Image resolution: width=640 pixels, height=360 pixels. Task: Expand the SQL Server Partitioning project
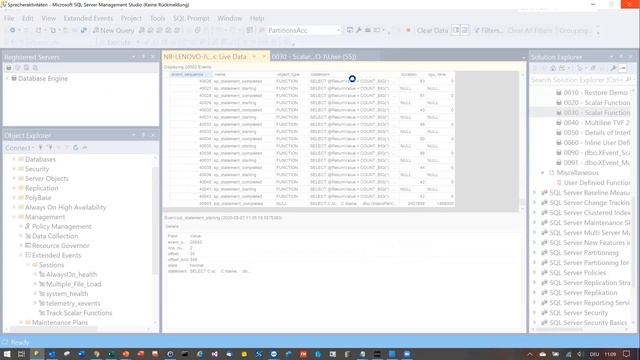[535, 253]
